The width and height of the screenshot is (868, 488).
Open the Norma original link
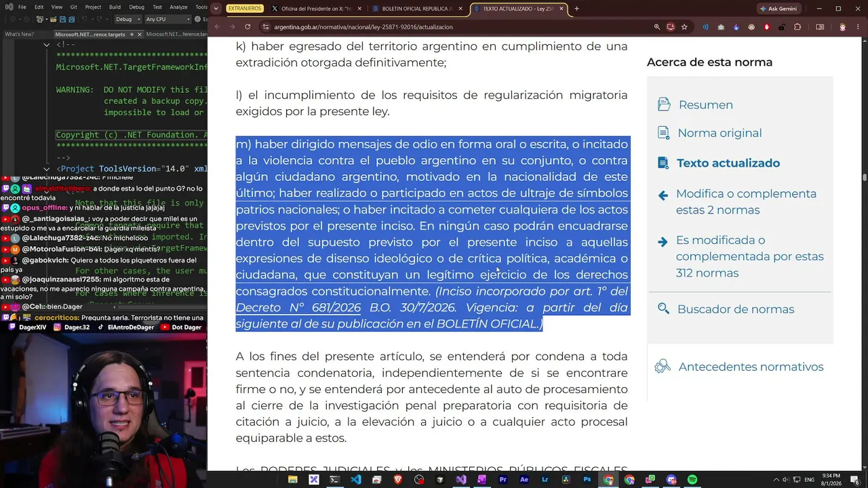pos(719,133)
